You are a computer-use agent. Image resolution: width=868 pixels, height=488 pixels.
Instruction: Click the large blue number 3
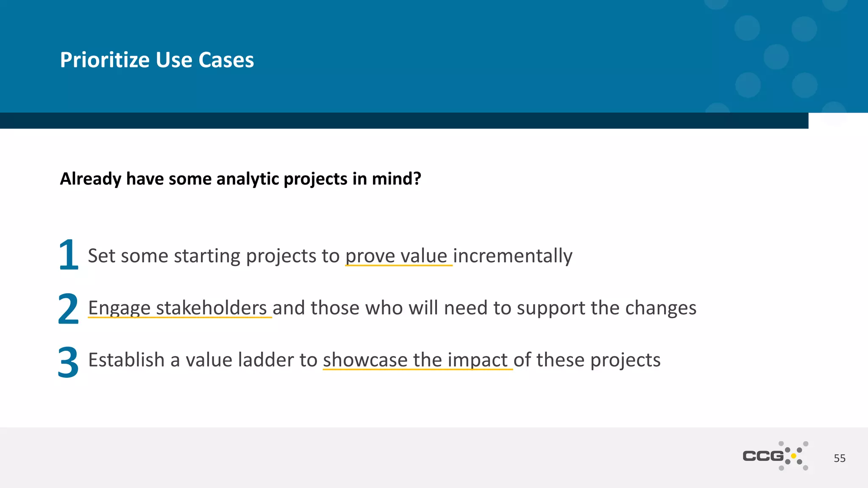tap(68, 362)
